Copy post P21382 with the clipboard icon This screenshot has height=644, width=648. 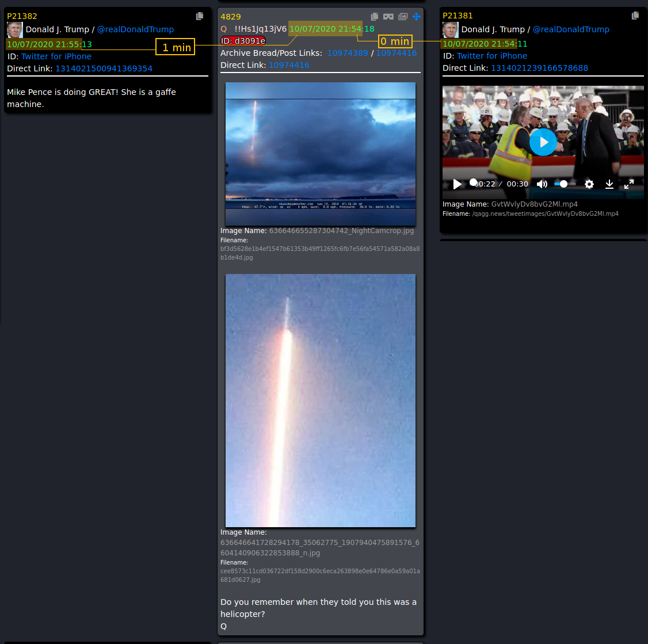click(200, 16)
